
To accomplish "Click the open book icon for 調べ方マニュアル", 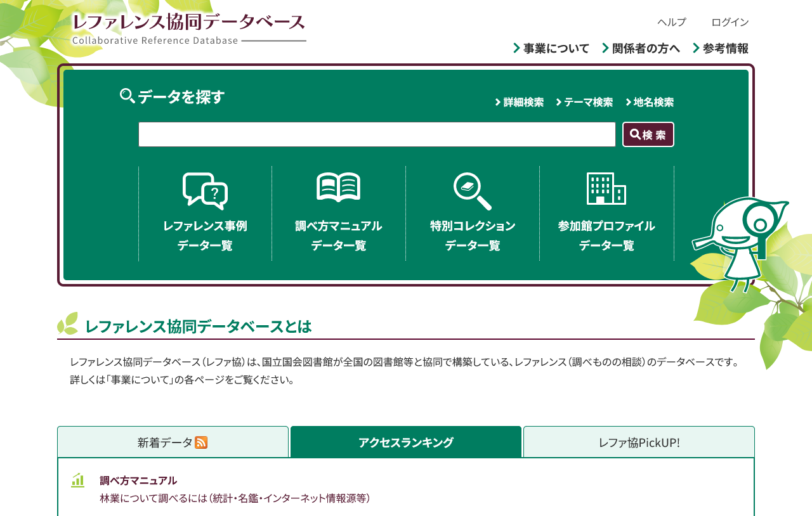I will click(339, 188).
